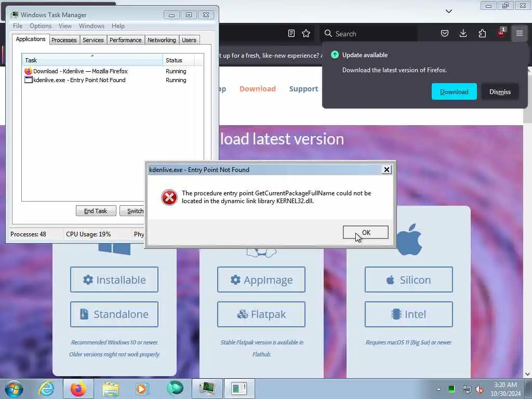Switch to Users tab
Screen dimensions: 532x399
(189, 39)
